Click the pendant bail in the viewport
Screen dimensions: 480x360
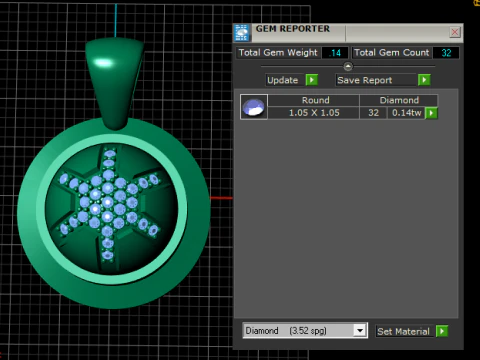(114, 83)
